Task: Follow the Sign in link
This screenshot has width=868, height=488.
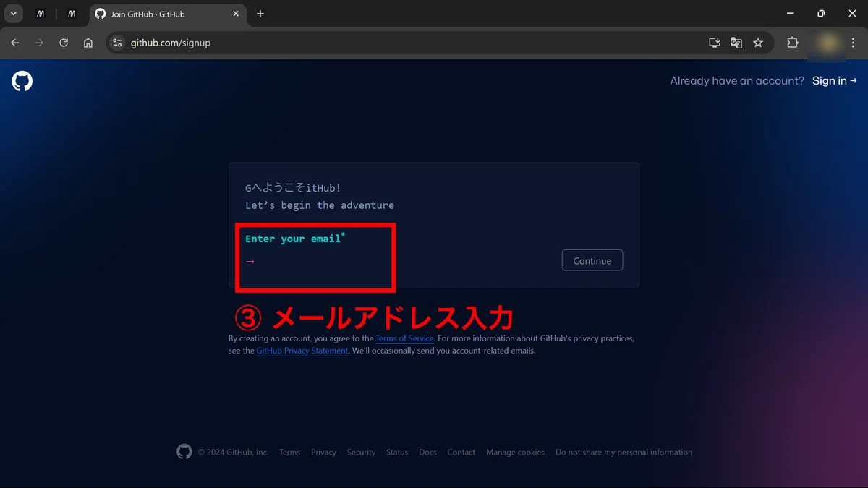Action: click(x=835, y=81)
